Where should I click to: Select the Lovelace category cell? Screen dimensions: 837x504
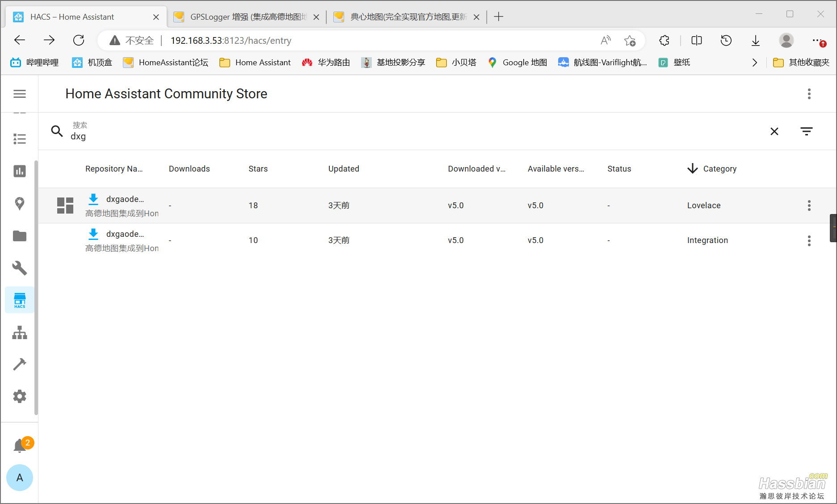[704, 206]
